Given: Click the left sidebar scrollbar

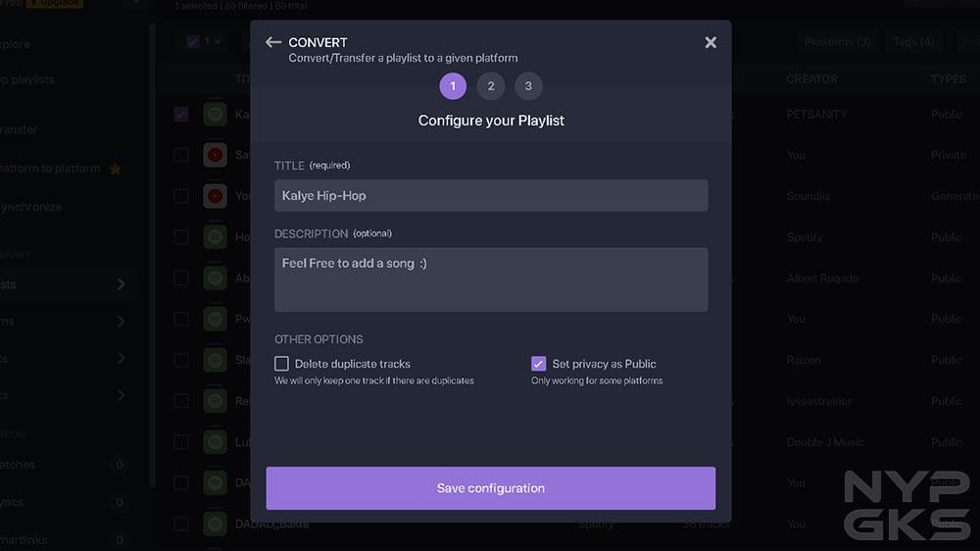Looking at the screenshot, I should (x=153, y=245).
